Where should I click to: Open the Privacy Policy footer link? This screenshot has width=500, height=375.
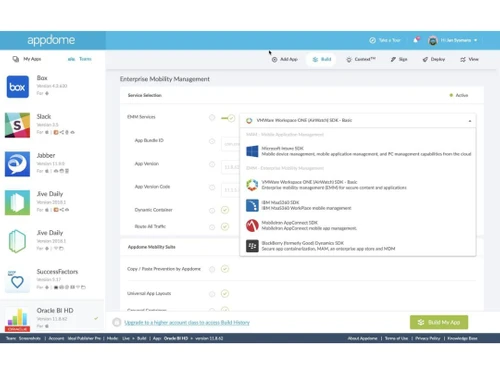(428, 338)
